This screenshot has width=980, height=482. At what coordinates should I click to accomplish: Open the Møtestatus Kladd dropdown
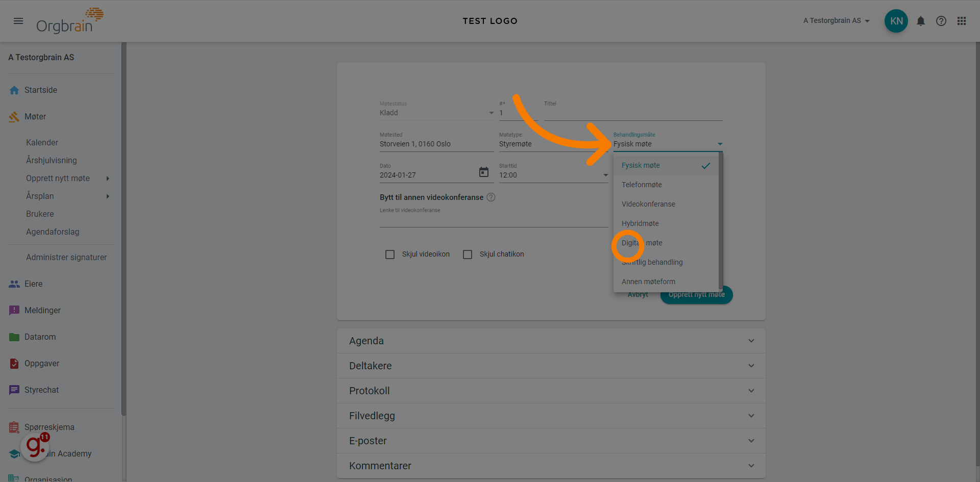pos(437,113)
